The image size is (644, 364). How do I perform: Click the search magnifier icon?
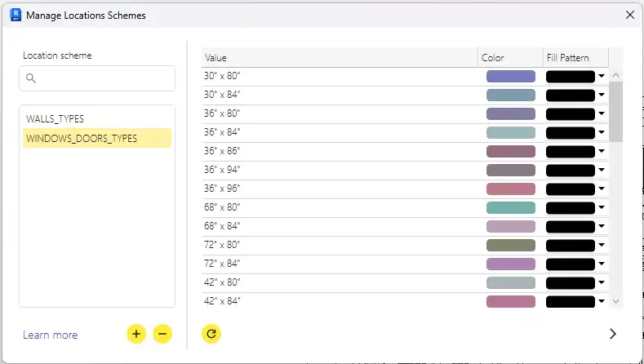tap(31, 78)
